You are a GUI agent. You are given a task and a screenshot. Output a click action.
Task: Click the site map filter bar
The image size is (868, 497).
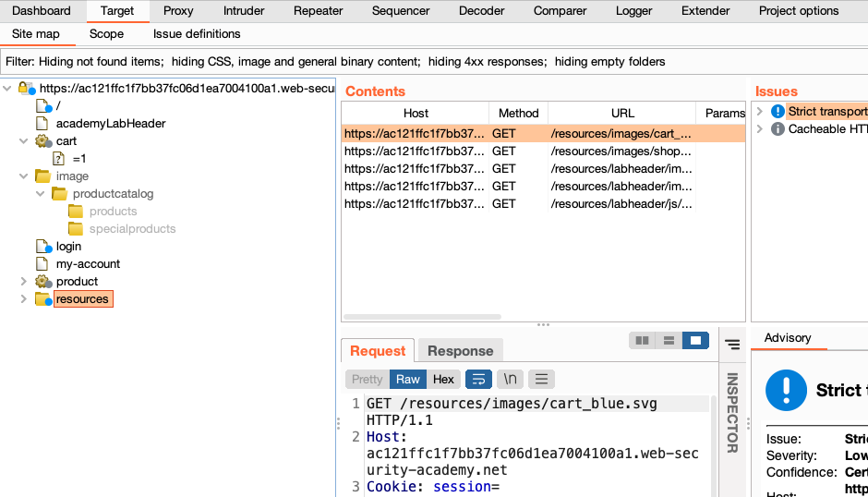[434, 62]
